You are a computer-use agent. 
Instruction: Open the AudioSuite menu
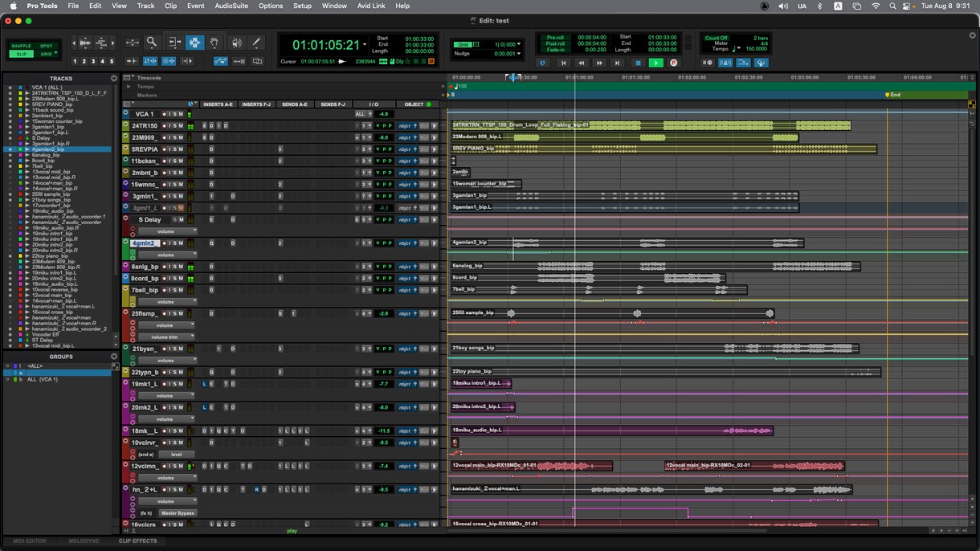coord(231,6)
